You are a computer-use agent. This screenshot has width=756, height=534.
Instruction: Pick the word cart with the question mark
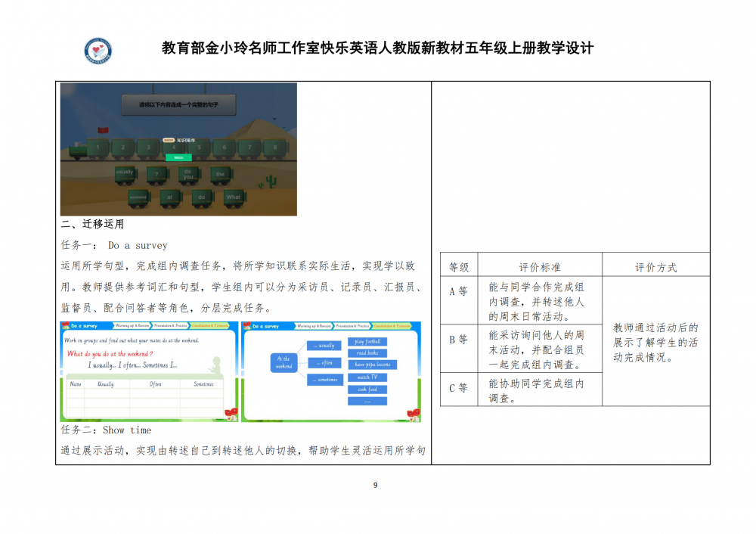click(157, 175)
